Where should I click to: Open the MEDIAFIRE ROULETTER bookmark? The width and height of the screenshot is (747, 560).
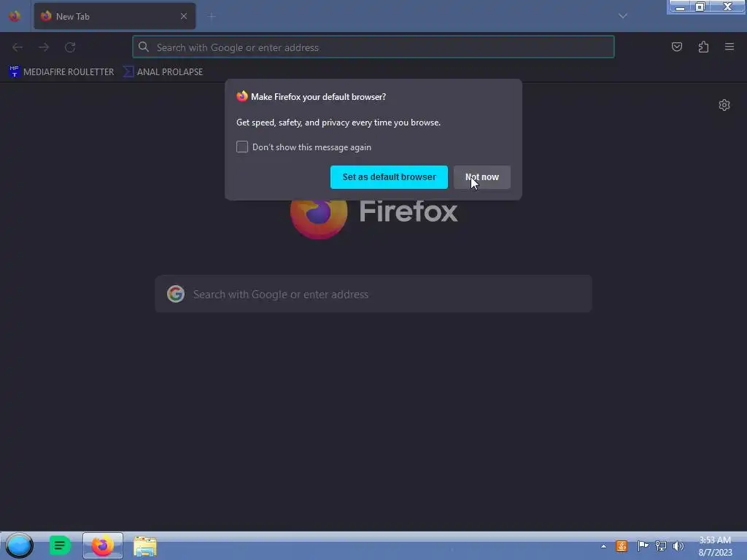(x=61, y=72)
